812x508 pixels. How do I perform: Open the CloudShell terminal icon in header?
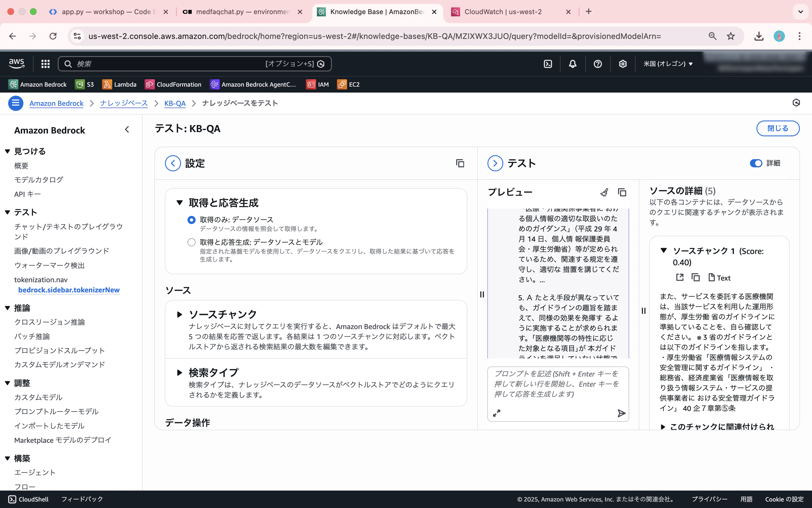pyautogui.click(x=548, y=64)
